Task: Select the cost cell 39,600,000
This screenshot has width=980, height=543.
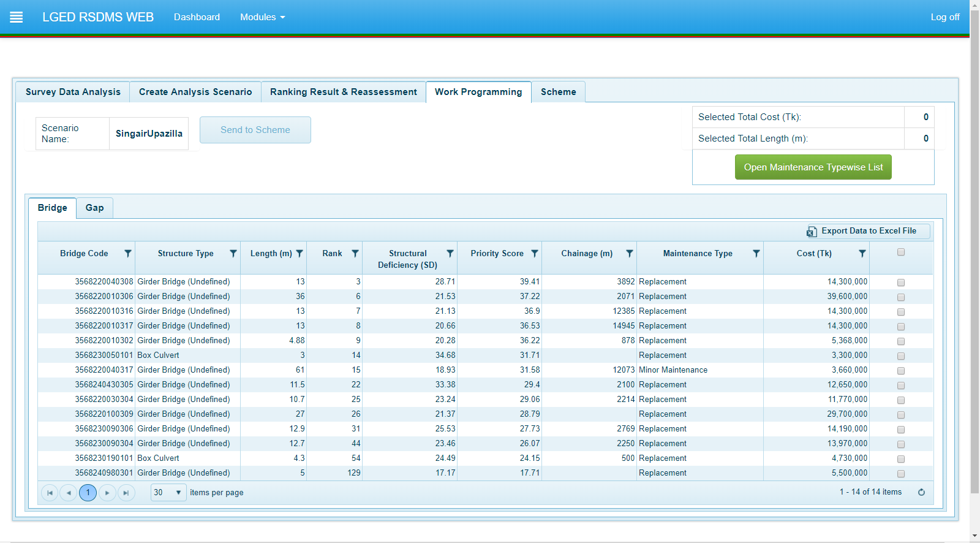Action: click(x=816, y=297)
